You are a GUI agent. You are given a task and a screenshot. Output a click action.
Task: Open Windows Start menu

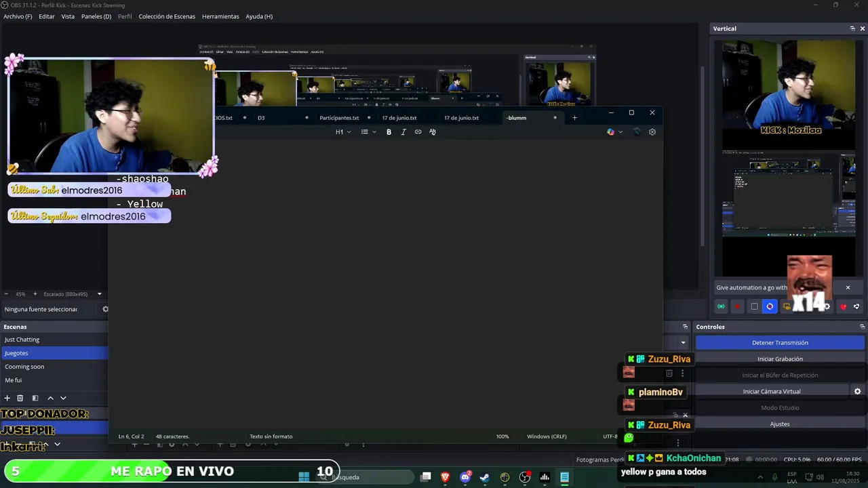click(304, 477)
